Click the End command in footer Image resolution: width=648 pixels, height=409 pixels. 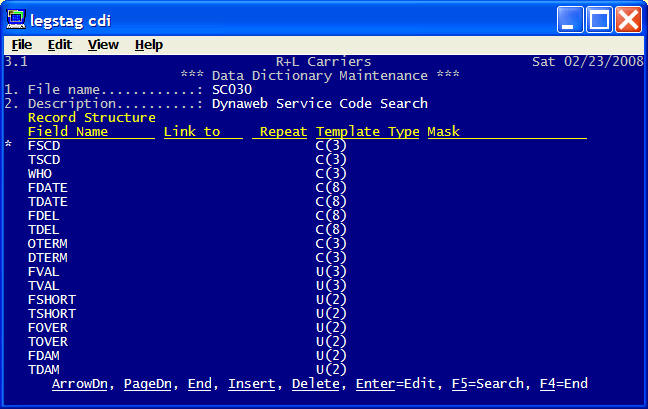click(199, 384)
